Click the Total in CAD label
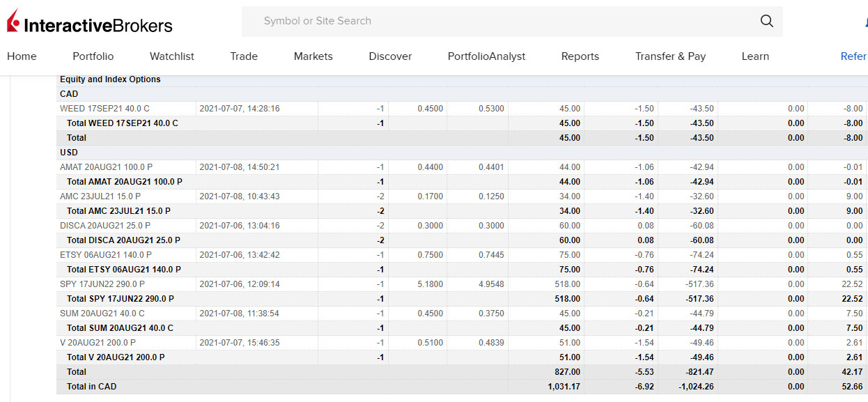The image size is (868, 402). point(91,387)
